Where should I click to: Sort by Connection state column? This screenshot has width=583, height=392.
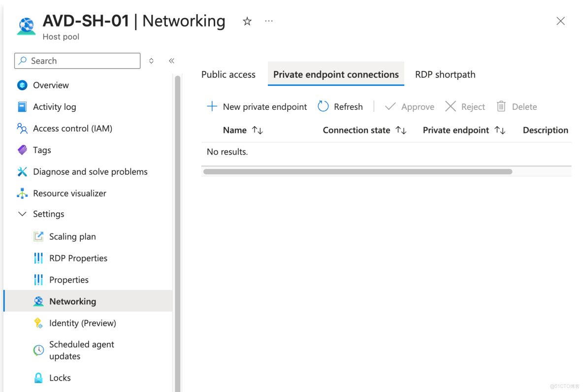point(400,130)
